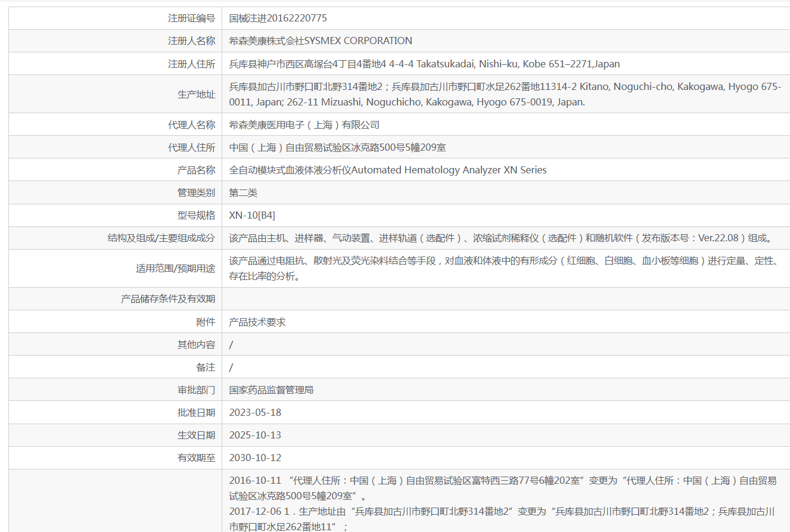Click the 批准日期 label
This screenshot has height=532, width=790.
(x=196, y=412)
